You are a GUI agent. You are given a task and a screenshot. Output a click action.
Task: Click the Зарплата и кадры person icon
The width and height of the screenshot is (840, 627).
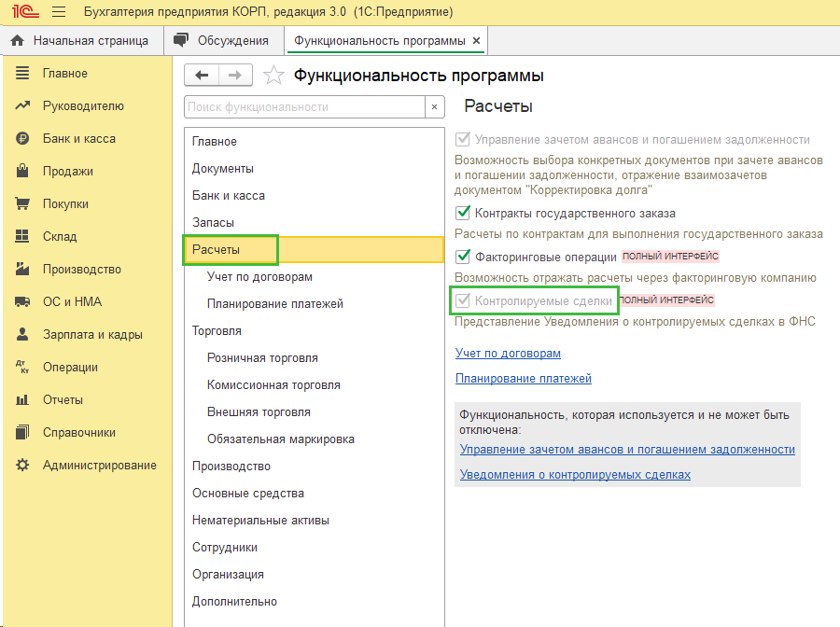click(22, 334)
